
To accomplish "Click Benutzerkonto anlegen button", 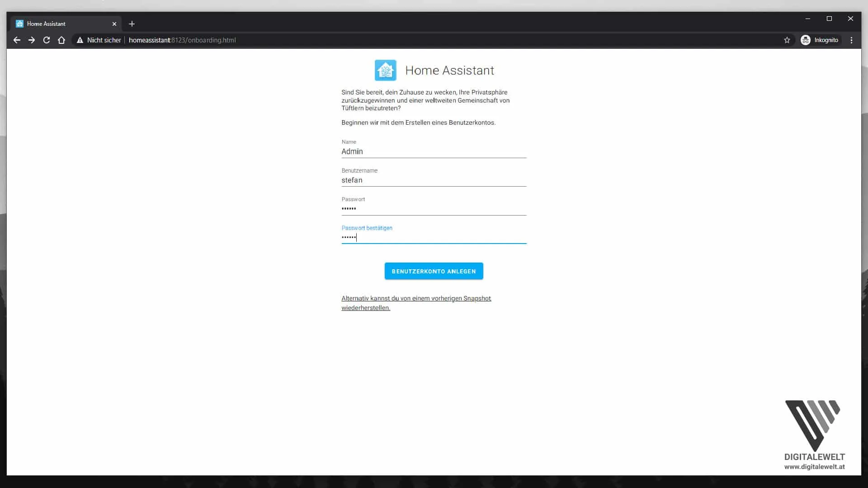I will pyautogui.click(x=434, y=271).
